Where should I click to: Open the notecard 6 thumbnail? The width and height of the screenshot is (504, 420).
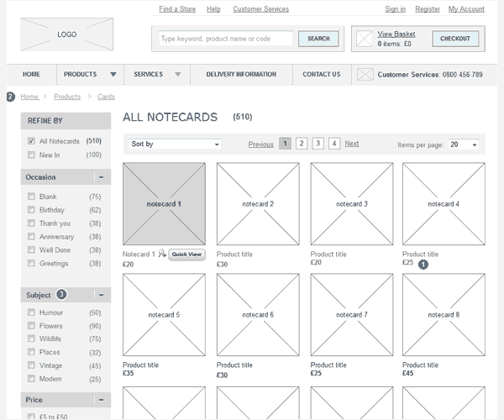[258, 315]
